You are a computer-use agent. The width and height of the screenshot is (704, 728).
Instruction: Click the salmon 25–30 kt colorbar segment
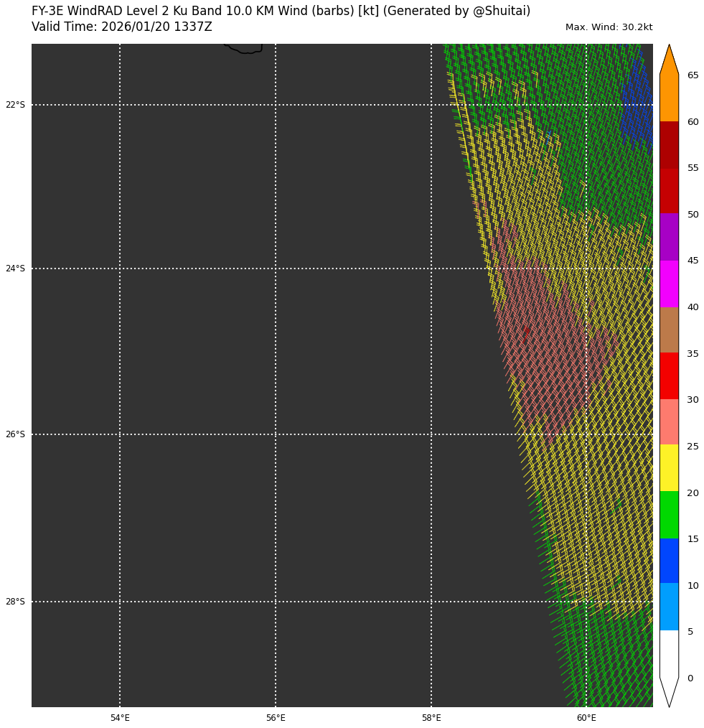tap(669, 422)
